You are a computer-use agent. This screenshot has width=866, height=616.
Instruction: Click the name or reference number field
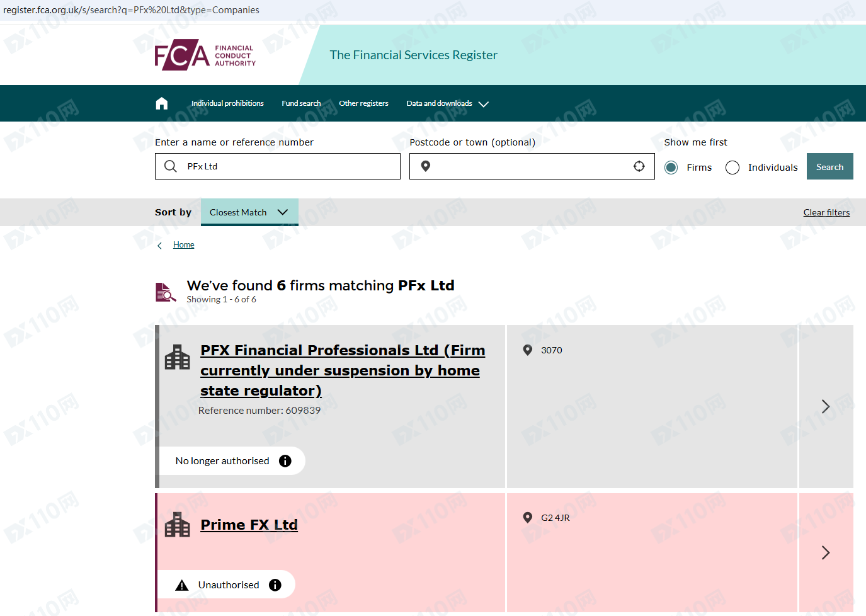point(278,166)
